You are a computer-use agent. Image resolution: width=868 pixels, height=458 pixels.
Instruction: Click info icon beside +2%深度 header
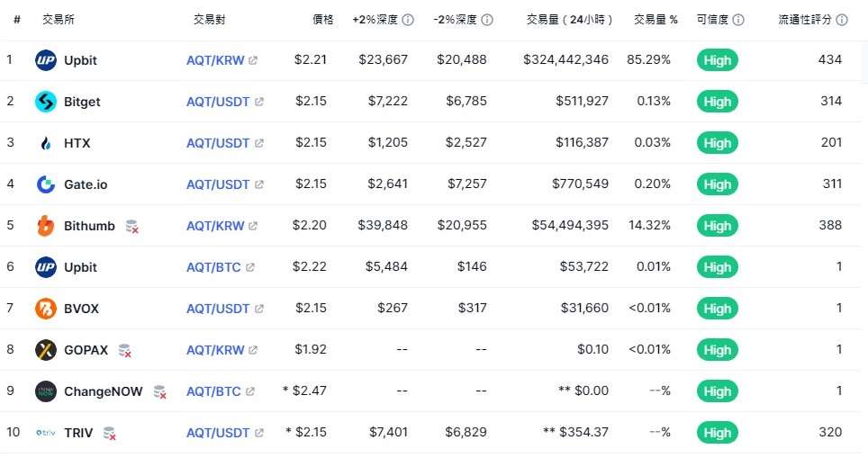(408, 20)
